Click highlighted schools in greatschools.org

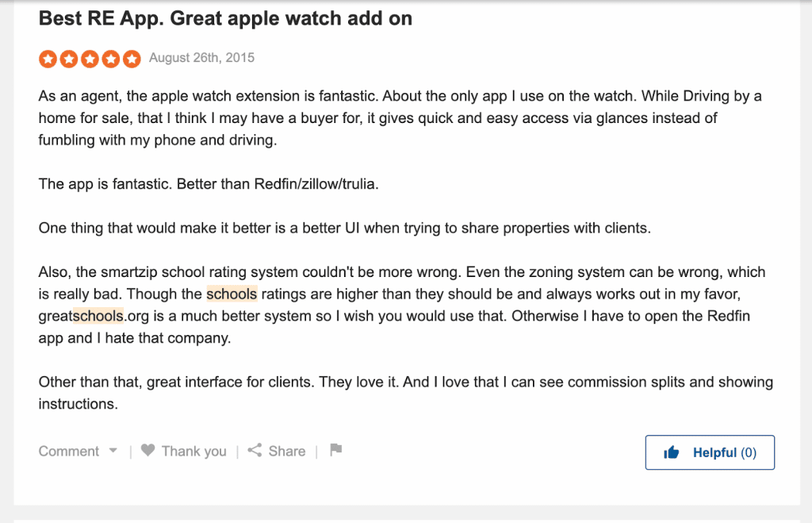tap(98, 316)
